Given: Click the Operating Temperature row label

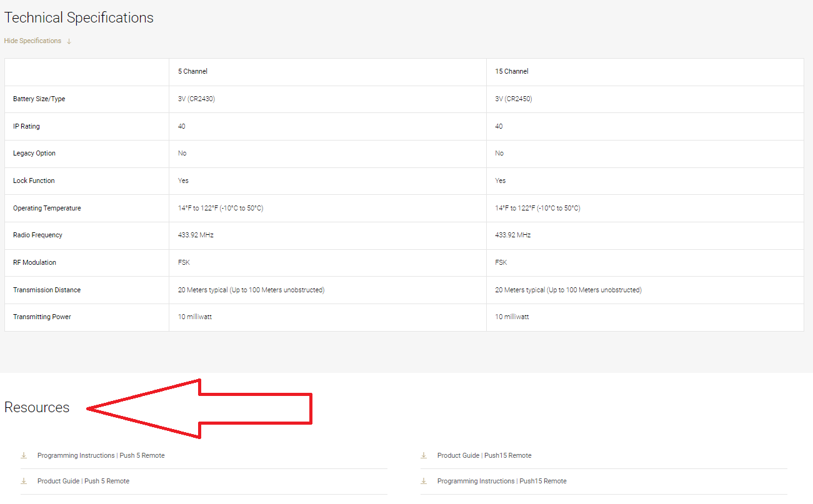Looking at the screenshot, I should 47,208.
